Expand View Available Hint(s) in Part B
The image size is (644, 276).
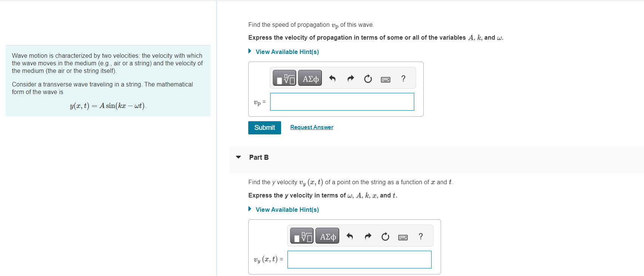(287, 210)
